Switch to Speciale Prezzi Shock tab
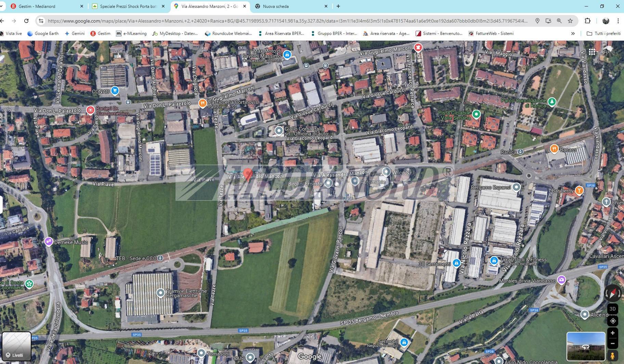Image resolution: width=624 pixels, height=364 pixels. point(128,6)
